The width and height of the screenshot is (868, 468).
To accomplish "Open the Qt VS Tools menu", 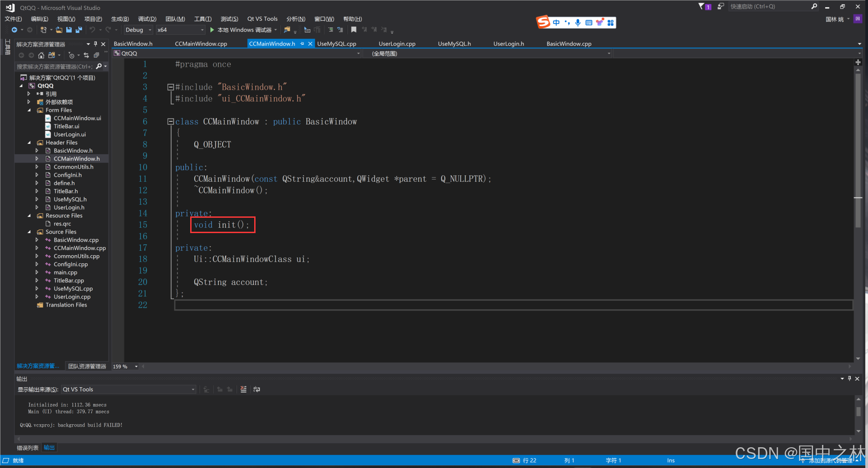I will tap(262, 18).
